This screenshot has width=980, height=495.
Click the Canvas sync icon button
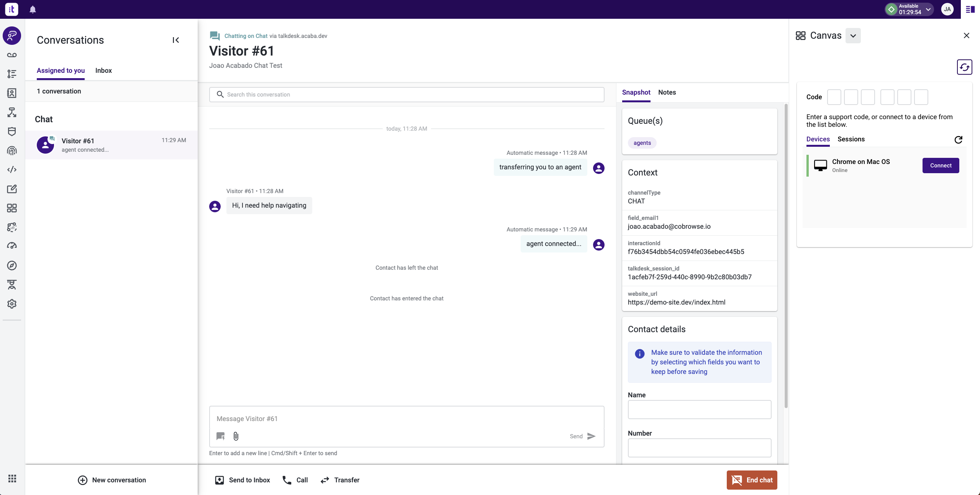click(x=964, y=67)
